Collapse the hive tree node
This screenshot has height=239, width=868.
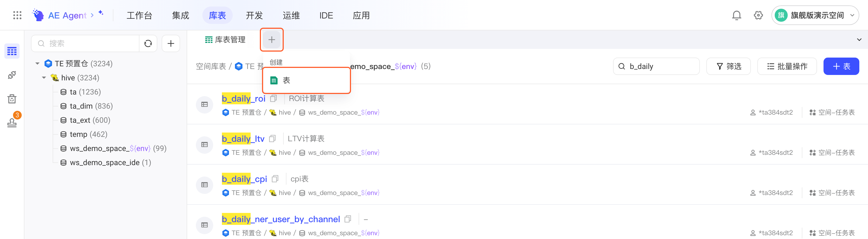pos(44,78)
